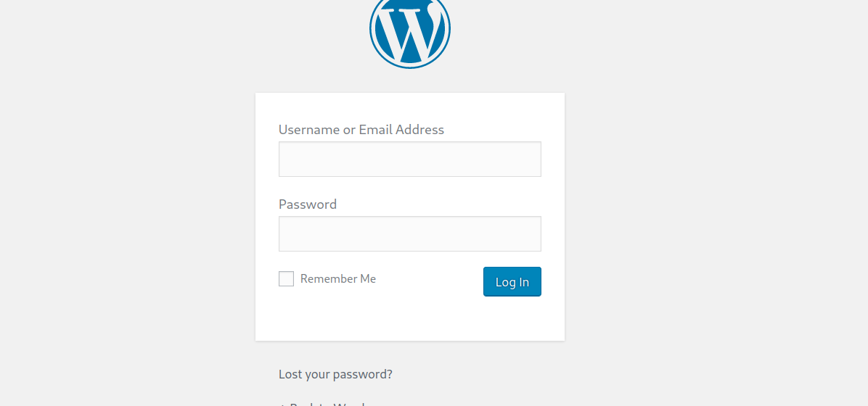Click the empty field above Remember Me
Viewport: 868px width, 406px height.
pos(410,234)
